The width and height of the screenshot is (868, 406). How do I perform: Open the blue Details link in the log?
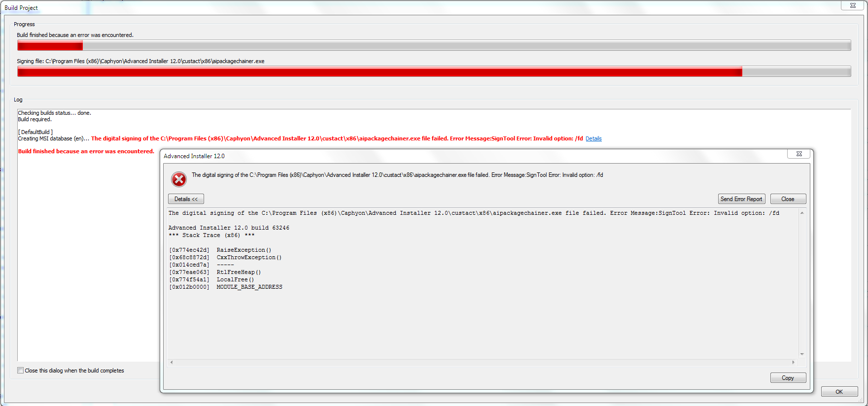(593, 139)
